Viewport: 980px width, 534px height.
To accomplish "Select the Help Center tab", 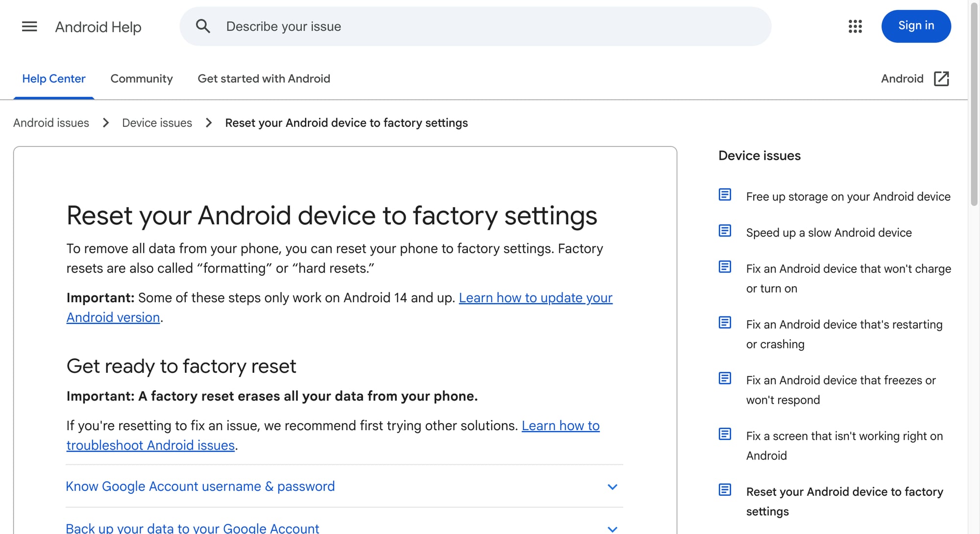I will 54,79.
